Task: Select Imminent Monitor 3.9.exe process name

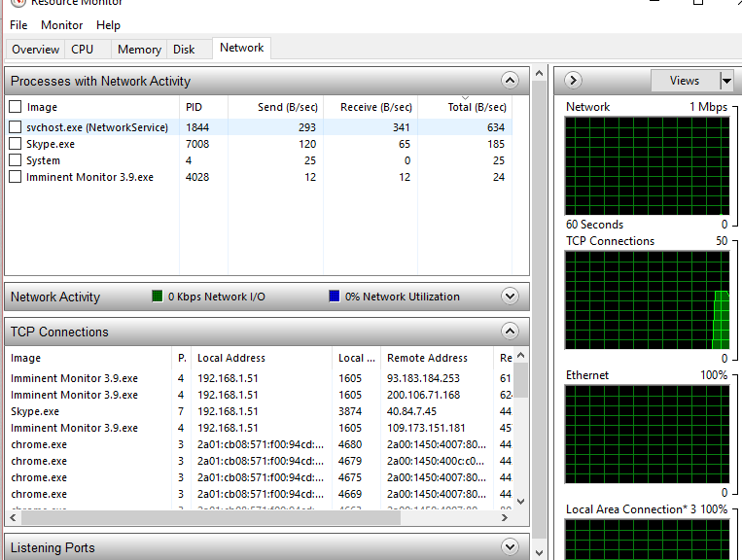Action: click(89, 177)
